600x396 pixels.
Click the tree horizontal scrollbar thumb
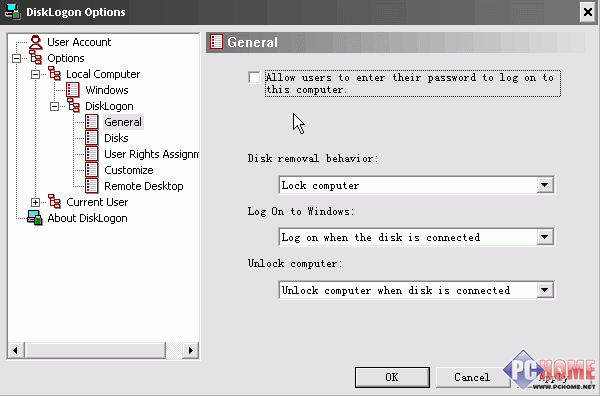pos(95,350)
